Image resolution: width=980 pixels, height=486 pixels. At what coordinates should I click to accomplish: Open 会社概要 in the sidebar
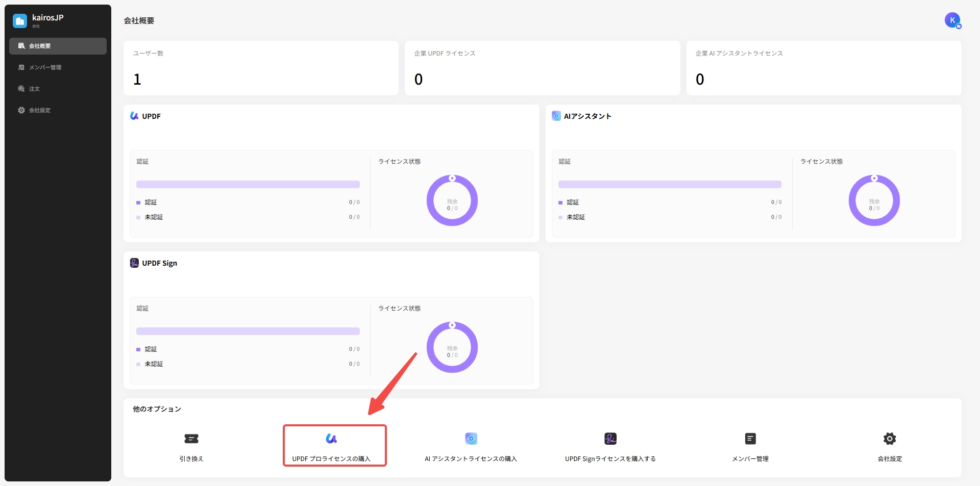pos(58,46)
